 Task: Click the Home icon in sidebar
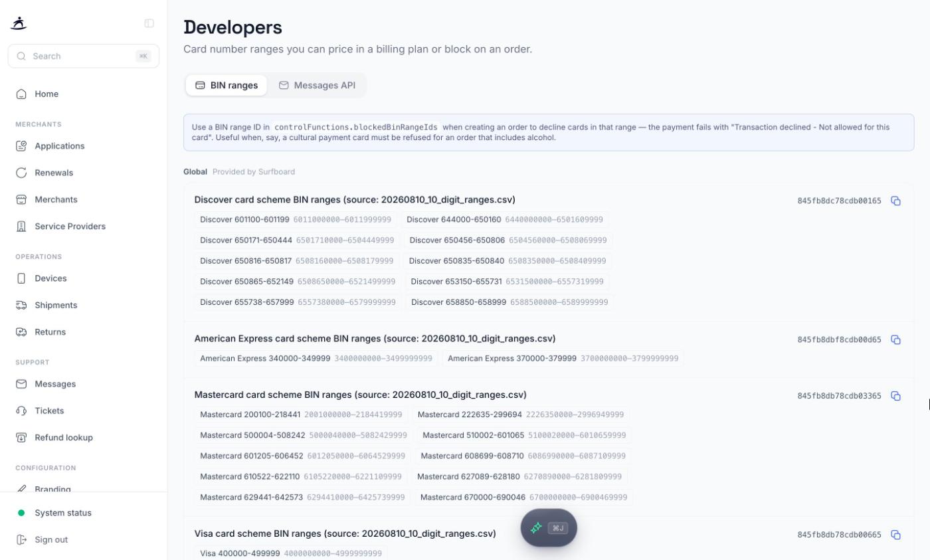pos(21,94)
